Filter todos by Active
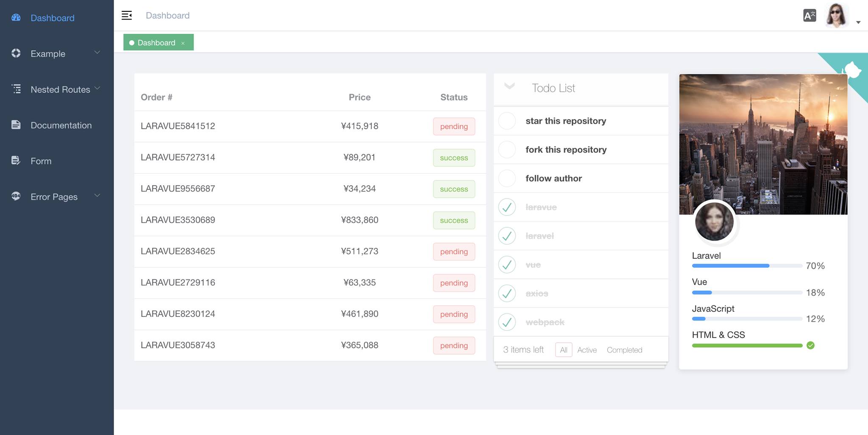Viewport: 868px width, 435px height. (587, 350)
